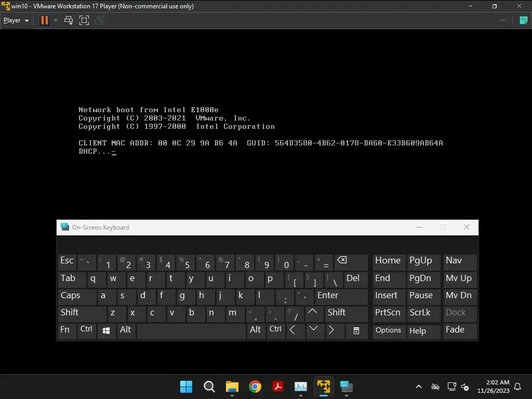Click the right arrow key on the keyboard
The height and width of the screenshot is (399, 532).
pyautogui.click(x=334, y=331)
